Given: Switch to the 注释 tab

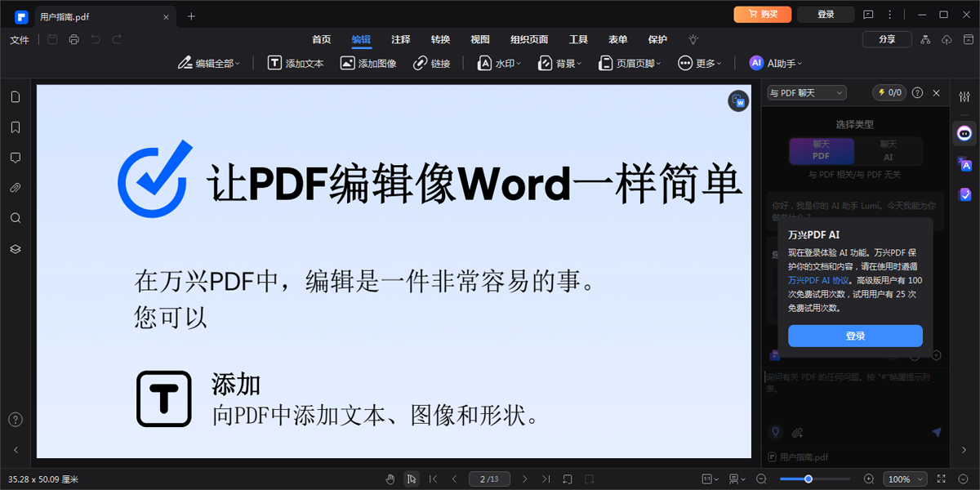Looking at the screenshot, I should pyautogui.click(x=401, y=39).
